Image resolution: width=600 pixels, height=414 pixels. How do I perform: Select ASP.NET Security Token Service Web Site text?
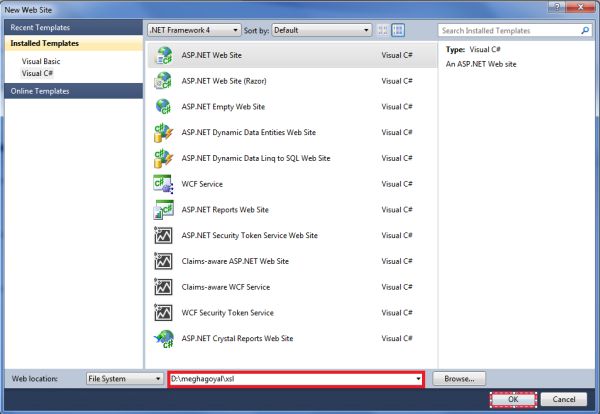point(249,235)
